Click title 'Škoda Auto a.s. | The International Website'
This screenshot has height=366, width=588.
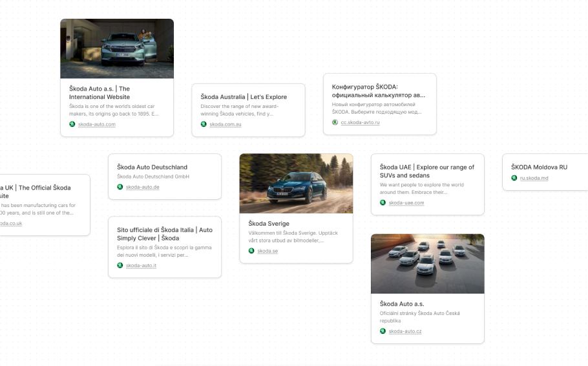click(x=100, y=92)
